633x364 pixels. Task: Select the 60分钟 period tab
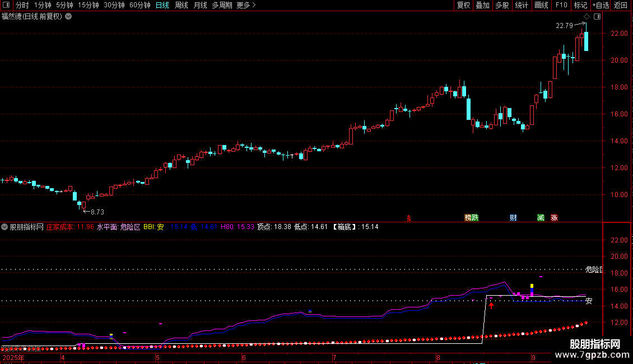click(x=139, y=5)
